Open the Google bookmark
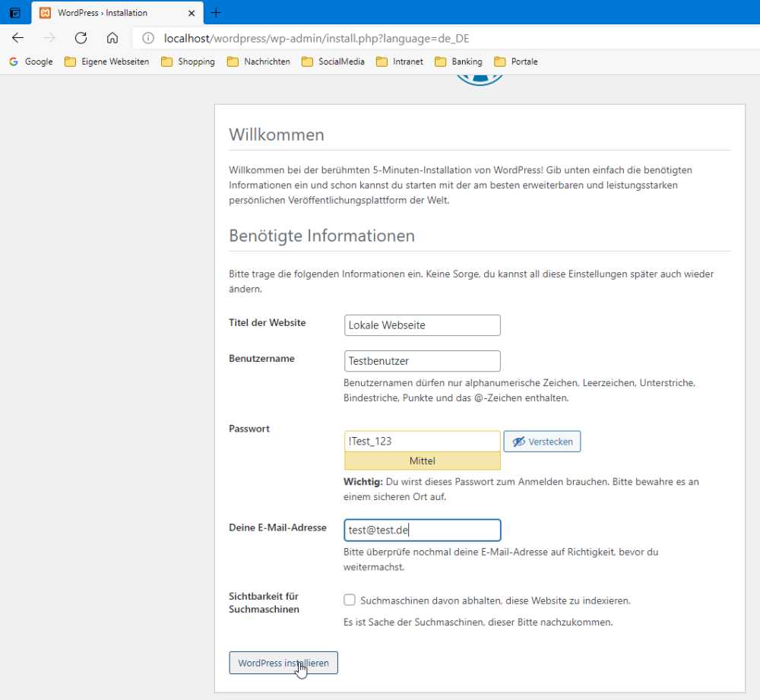760x700 pixels. [31, 62]
